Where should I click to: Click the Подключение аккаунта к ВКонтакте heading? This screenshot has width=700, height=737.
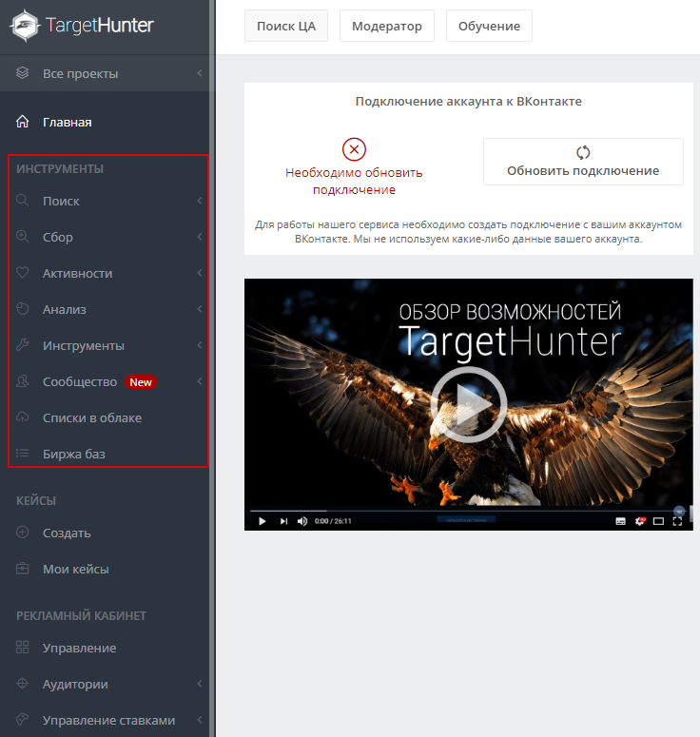468,101
